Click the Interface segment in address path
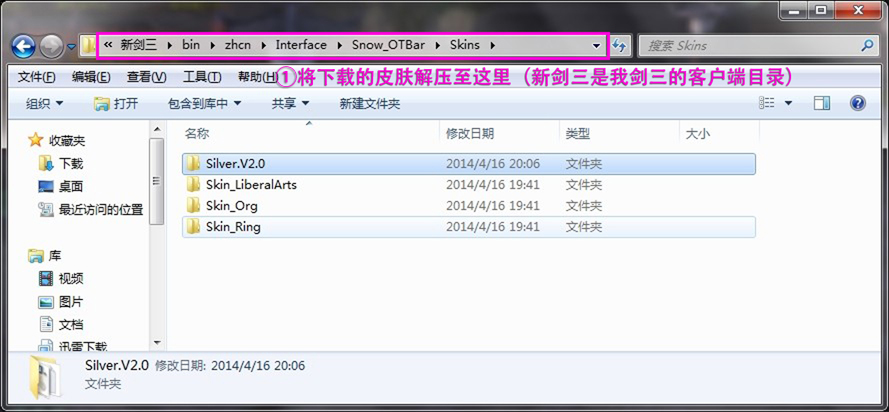The width and height of the screenshot is (889, 412). [301, 46]
